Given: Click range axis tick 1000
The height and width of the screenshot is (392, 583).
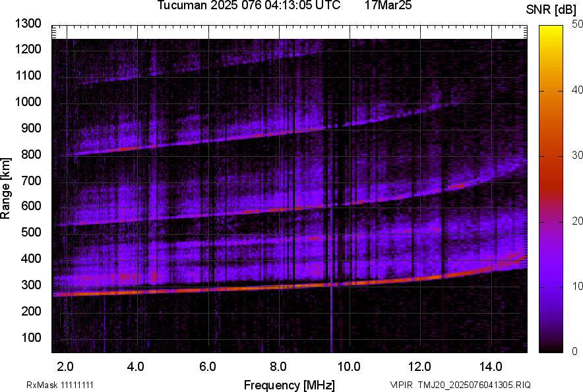Looking at the screenshot, I should point(28,101).
